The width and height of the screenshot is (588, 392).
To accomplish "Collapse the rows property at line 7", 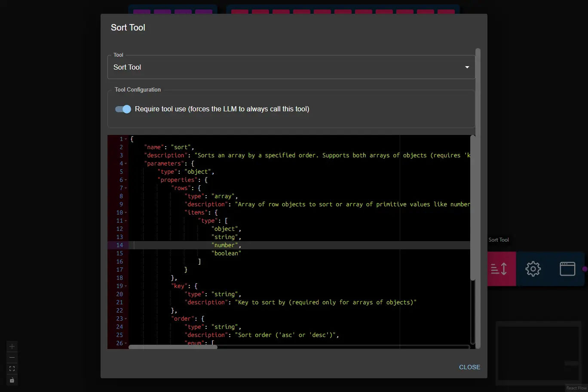I will (126, 188).
